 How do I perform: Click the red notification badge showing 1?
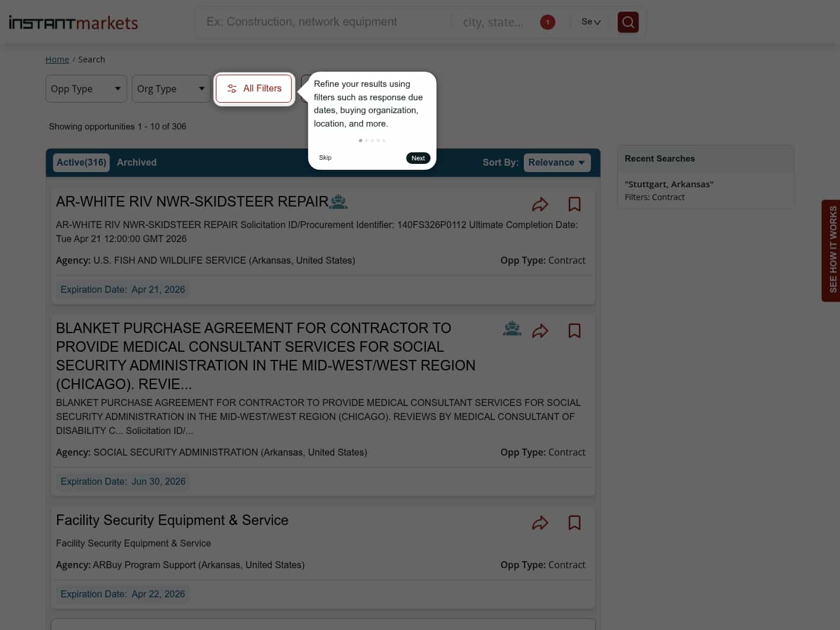pos(547,22)
